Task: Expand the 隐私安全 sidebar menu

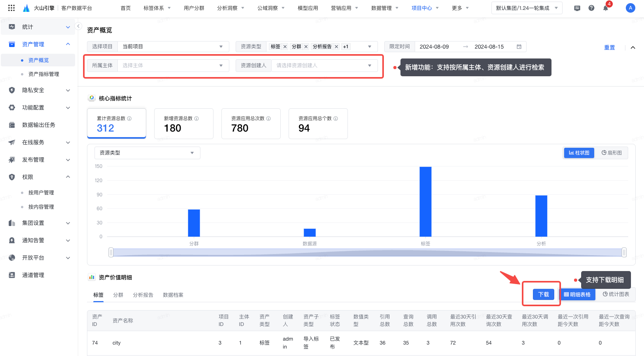Action: click(x=39, y=90)
